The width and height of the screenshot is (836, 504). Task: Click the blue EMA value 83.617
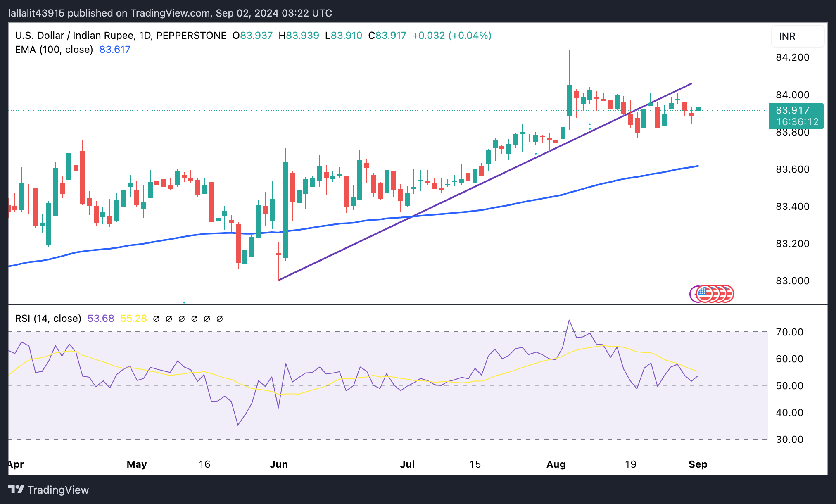[115, 50]
